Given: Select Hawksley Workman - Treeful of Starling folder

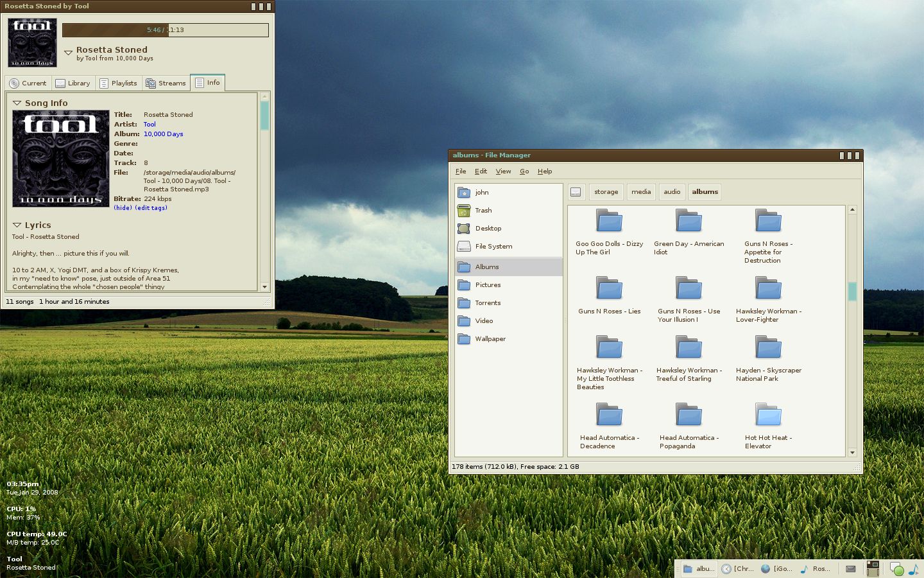Looking at the screenshot, I should click(x=689, y=359).
